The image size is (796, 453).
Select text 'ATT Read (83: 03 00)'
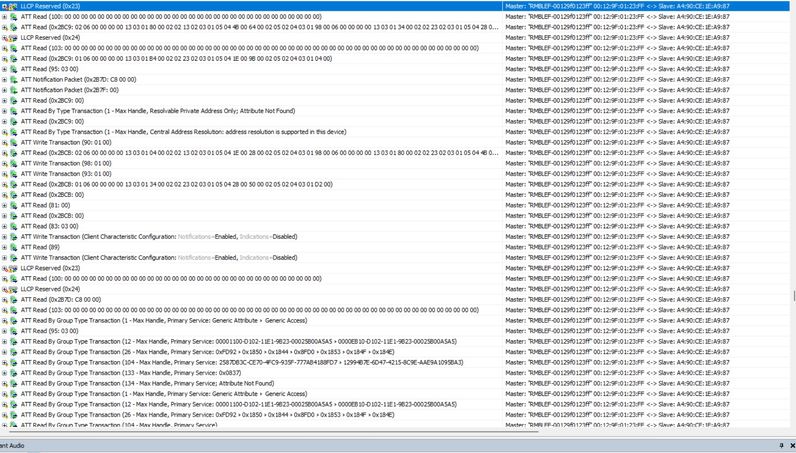[49, 226]
